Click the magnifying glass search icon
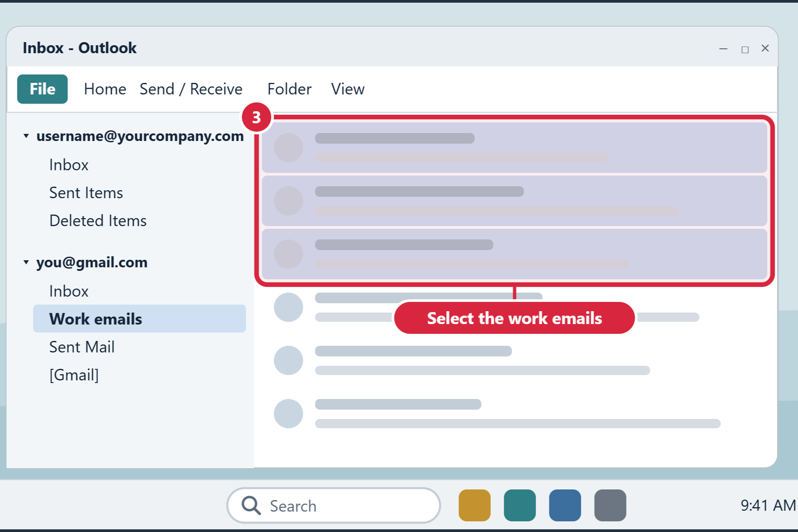798x532 pixels. point(251,505)
